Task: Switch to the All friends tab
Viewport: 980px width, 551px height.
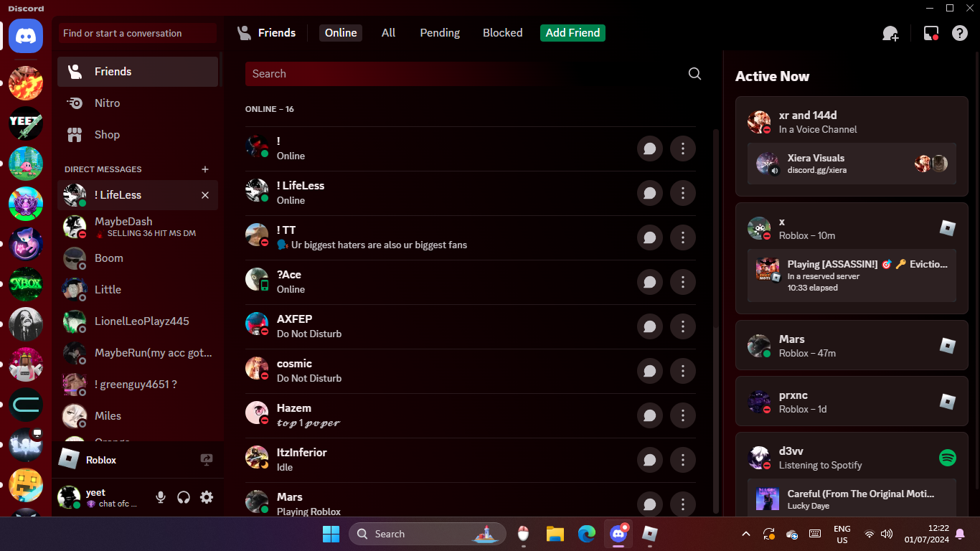Action: click(x=389, y=33)
